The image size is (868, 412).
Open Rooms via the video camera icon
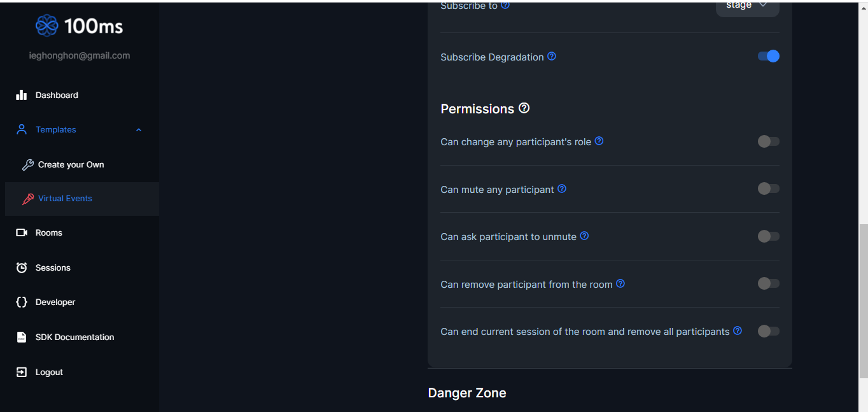pyautogui.click(x=21, y=232)
